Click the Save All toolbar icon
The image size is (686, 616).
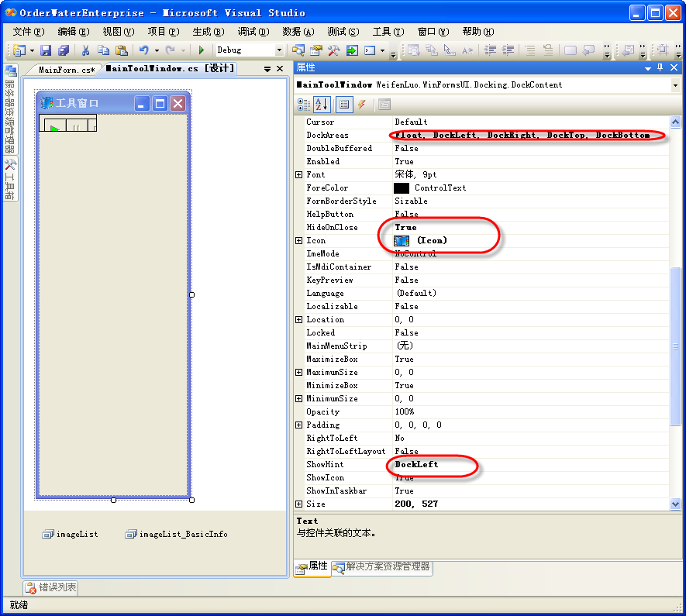(x=62, y=50)
